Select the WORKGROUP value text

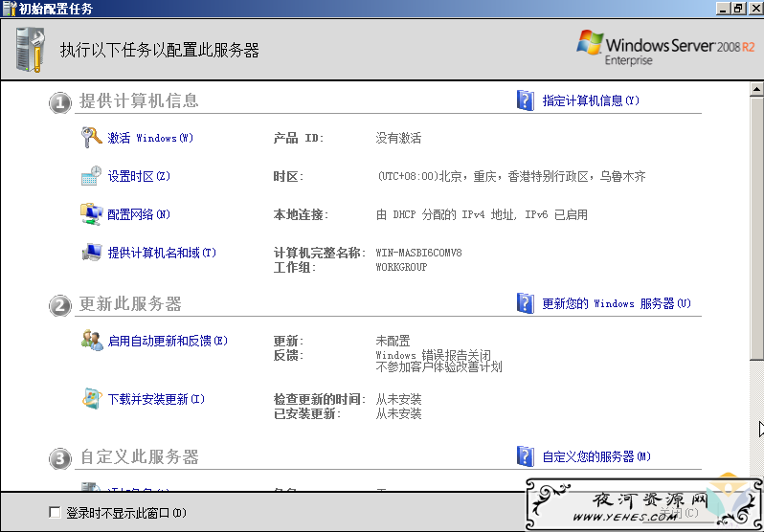tap(401, 267)
